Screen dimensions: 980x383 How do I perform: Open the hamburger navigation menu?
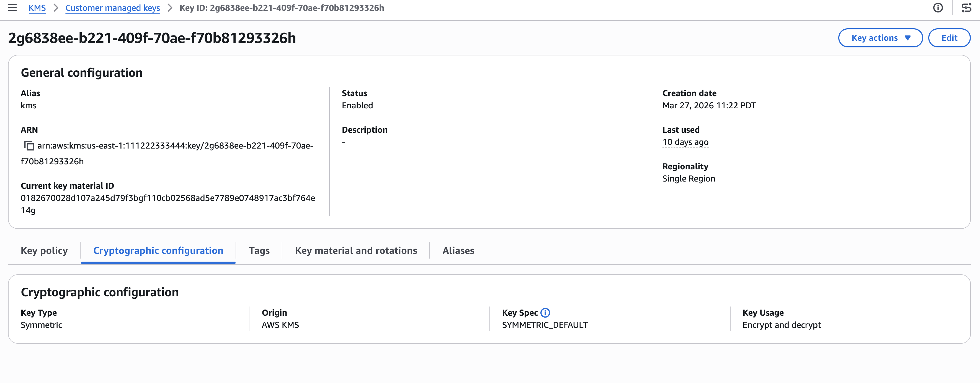tap(12, 7)
